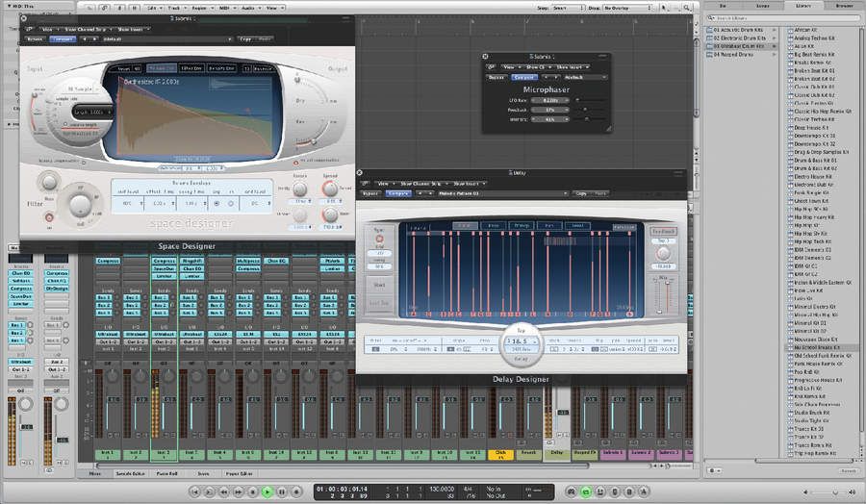Select first radio option in Volume Envelope
This screenshot has width=866, height=504.
pos(216,203)
